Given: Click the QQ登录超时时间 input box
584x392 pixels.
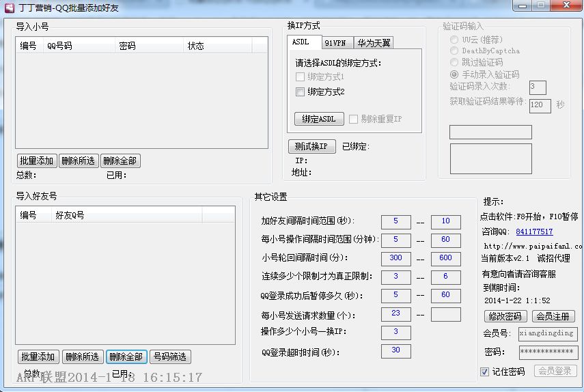Looking at the screenshot, I should 396,351.
